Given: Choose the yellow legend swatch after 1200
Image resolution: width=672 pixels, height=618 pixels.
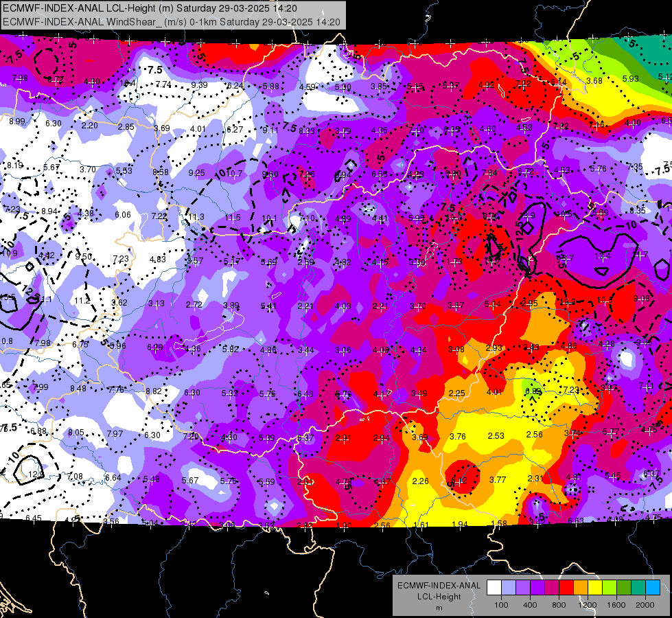Looking at the screenshot, I should point(595,587).
